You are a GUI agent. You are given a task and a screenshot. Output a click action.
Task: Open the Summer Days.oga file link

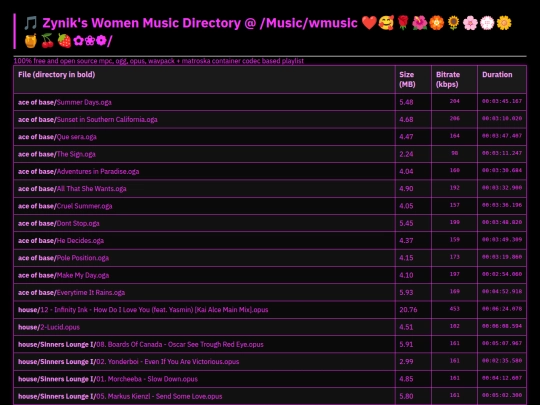click(x=84, y=102)
